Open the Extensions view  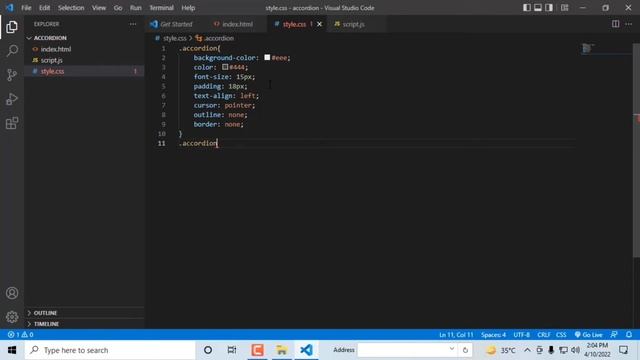click(12, 123)
